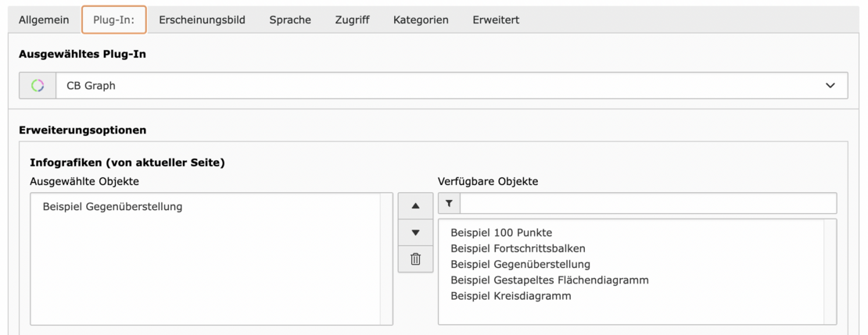Image resolution: width=868 pixels, height=335 pixels.
Task: Move selected item down with arrow
Action: [x=415, y=232]
